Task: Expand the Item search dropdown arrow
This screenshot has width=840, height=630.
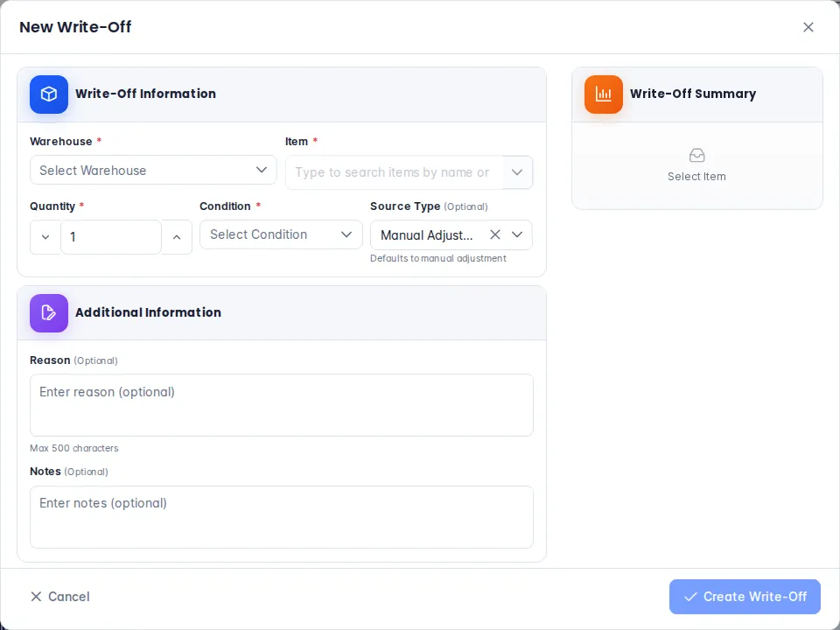Action: [x=517, y=172]
